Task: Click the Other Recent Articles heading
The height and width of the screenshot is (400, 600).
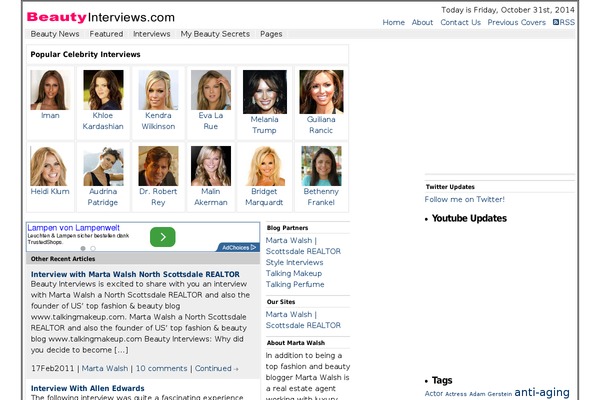Action: pyautogui.click(x=63, y=259)
